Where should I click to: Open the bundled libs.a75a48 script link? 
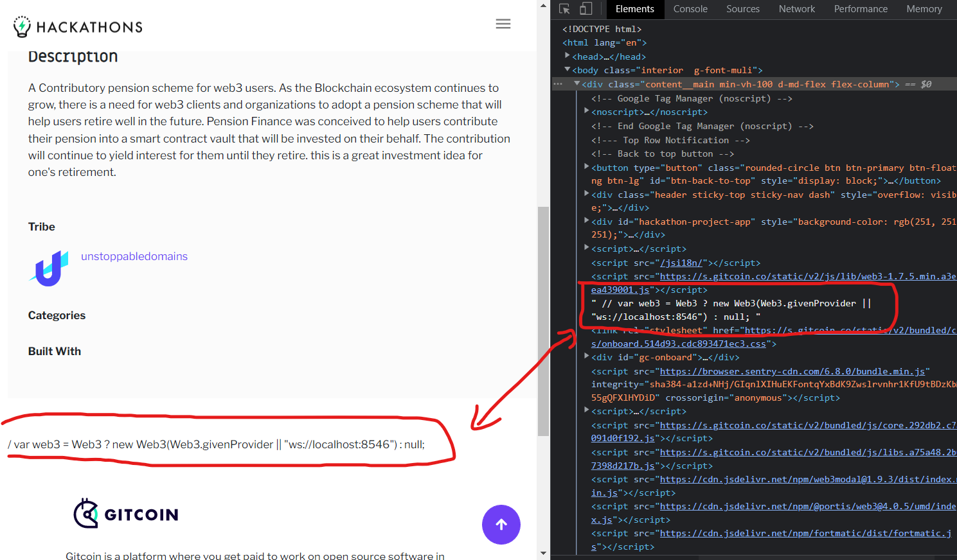coord(808,453)
